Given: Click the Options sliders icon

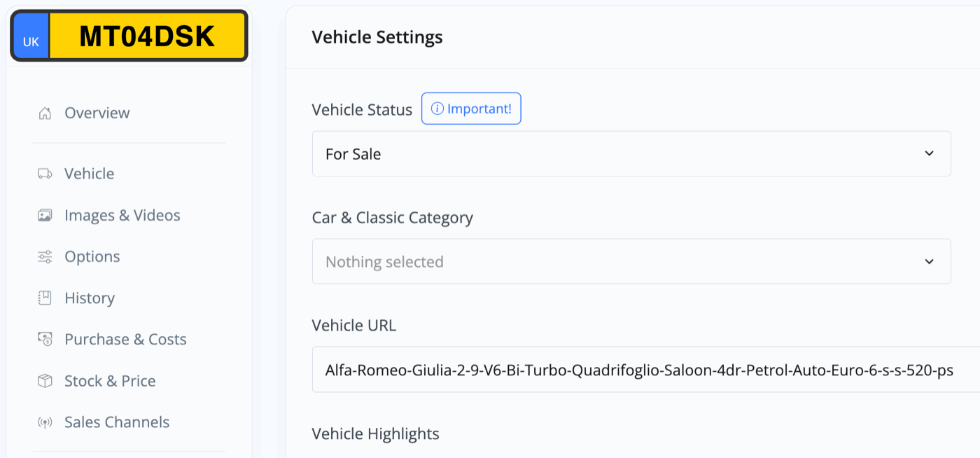Looking at the screenshot, I should click(x=45, y=256).
